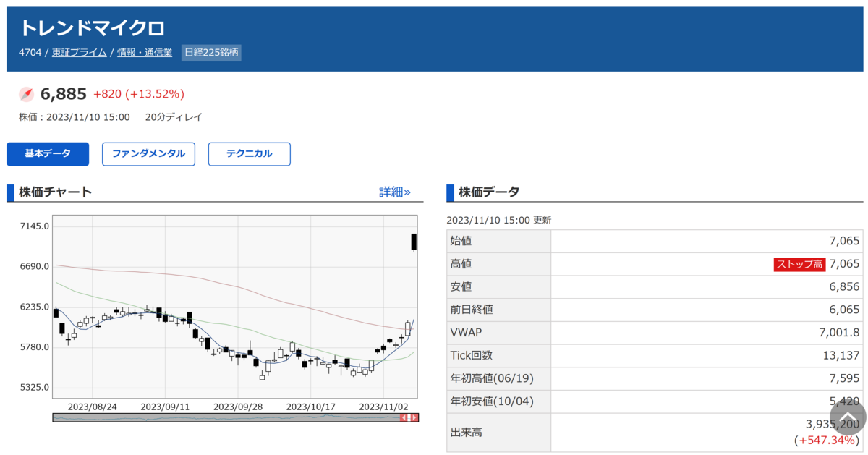
Task: Follow the 情報・通信業 sector link
Action: click(145, 53)
